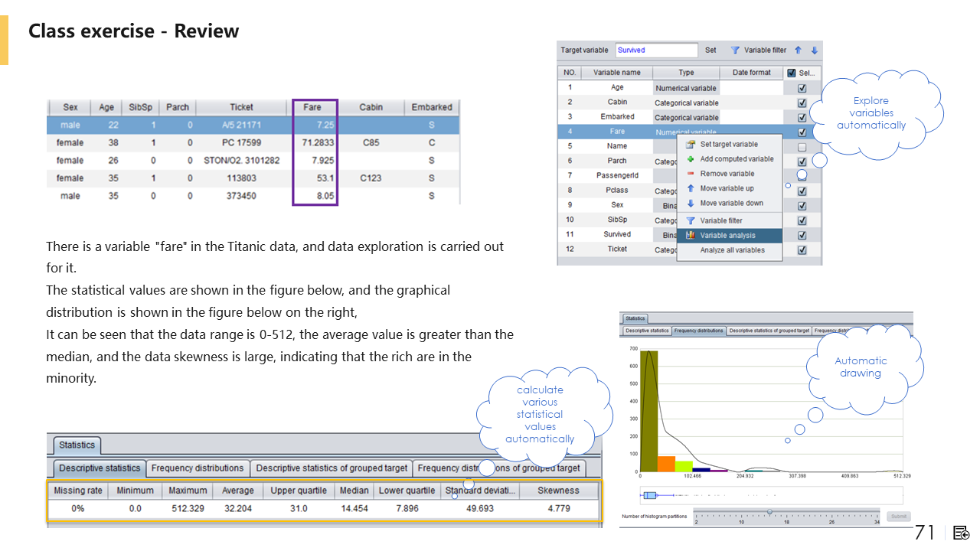Click the histogram partitions slider handle
980x551 pixels.
(769, 512)
